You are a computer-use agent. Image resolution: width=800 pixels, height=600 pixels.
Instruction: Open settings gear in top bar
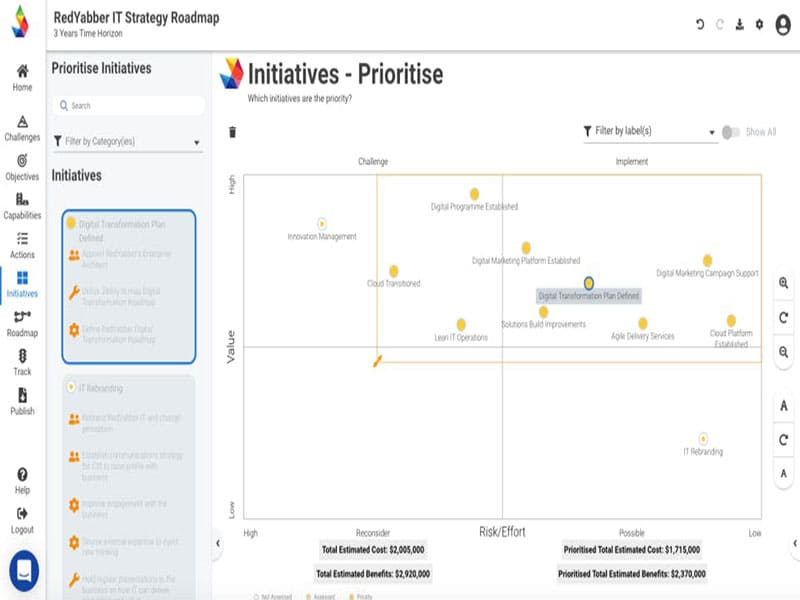click(759, 24)
